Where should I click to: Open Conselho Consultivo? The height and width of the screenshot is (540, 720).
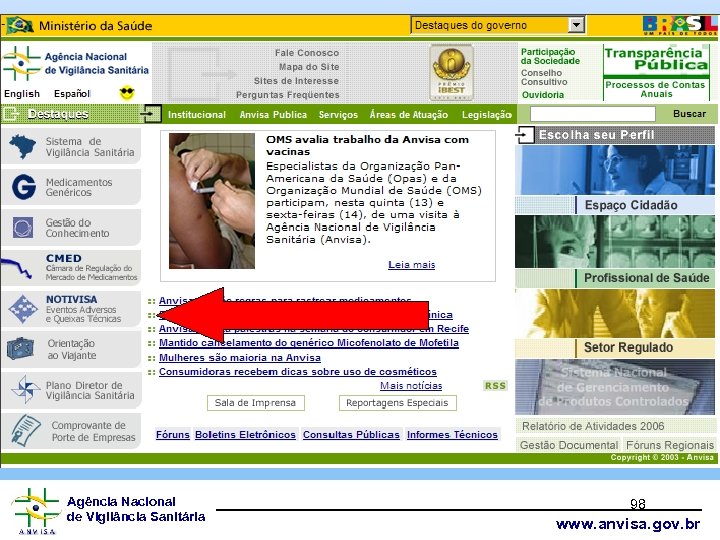point(544,77)
